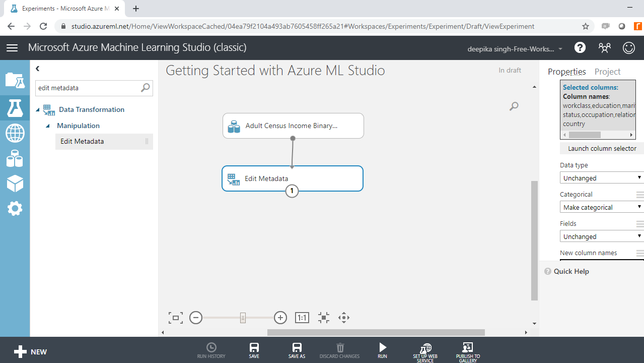
Task: Open the Categorical dropdown
Action: (x=602, y=207)
